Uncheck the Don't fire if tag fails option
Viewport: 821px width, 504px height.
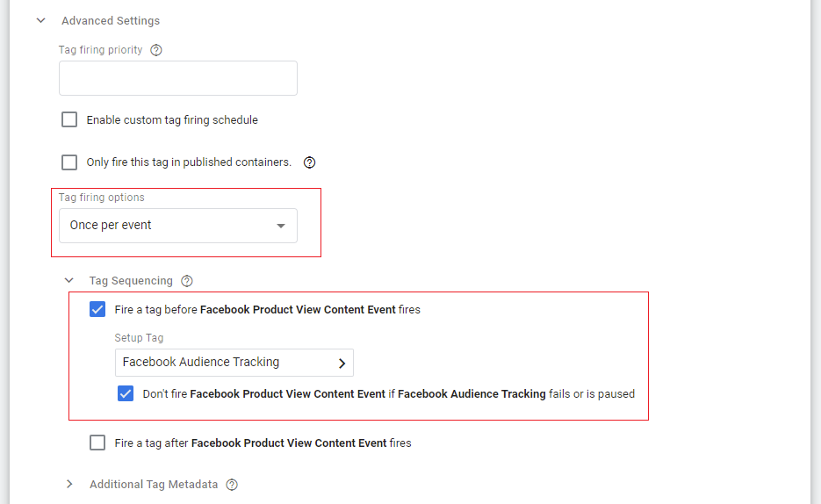point(126,393)
